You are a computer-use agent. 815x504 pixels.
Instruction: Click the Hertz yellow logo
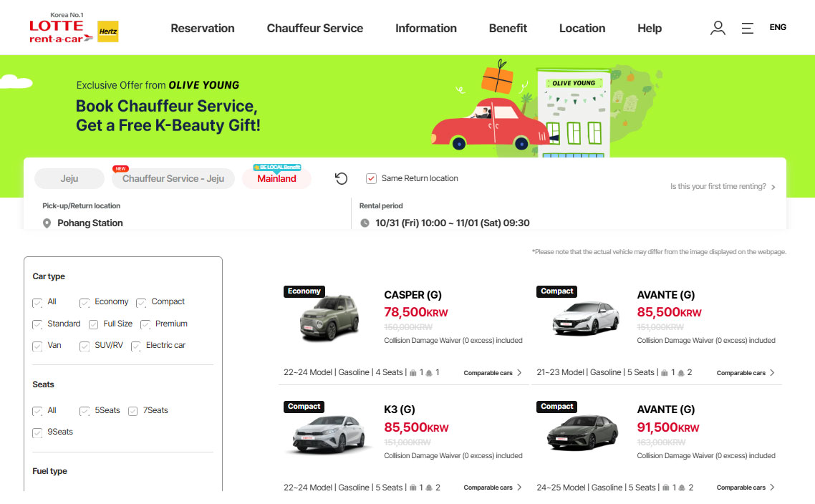coord(108,31)
